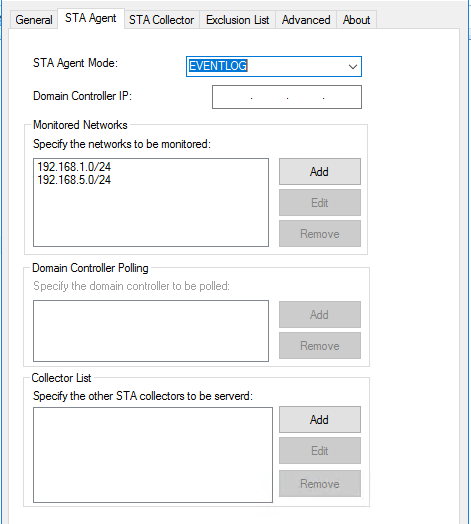Click Remove in Monitored Networks
This screenshot has height=524, width=471.
pos(320,234)
